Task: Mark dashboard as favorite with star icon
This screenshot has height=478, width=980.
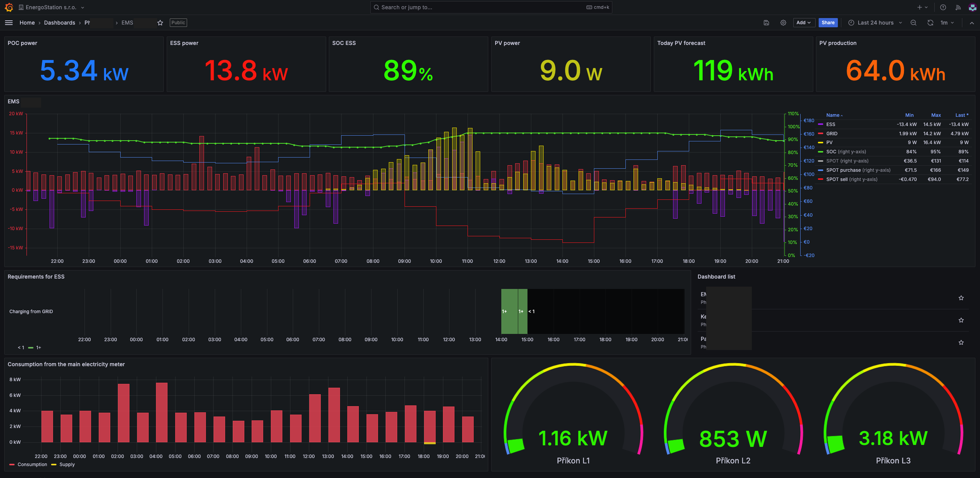Action: [x=160, y=23]
